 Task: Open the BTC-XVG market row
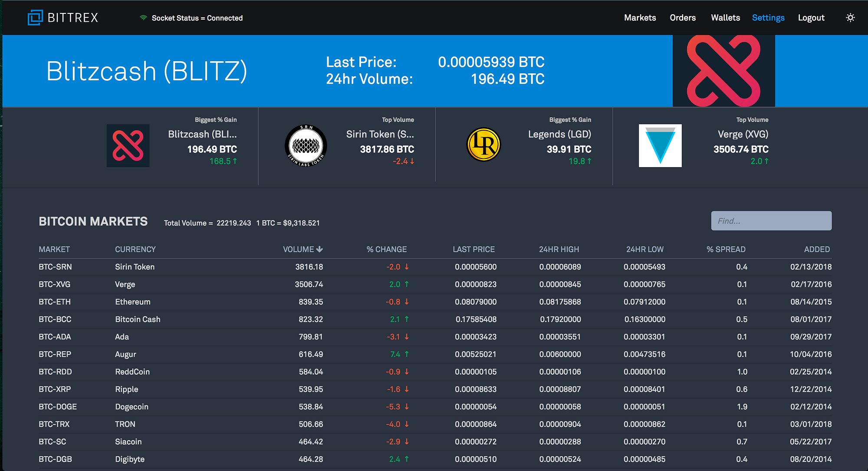(x=435, y=284)
